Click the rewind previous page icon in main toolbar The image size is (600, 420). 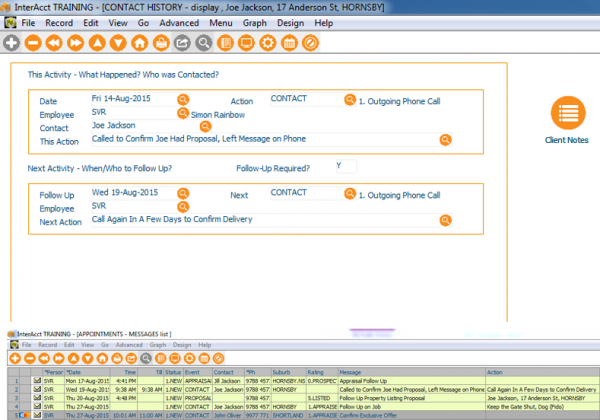[x=54, y=43]
